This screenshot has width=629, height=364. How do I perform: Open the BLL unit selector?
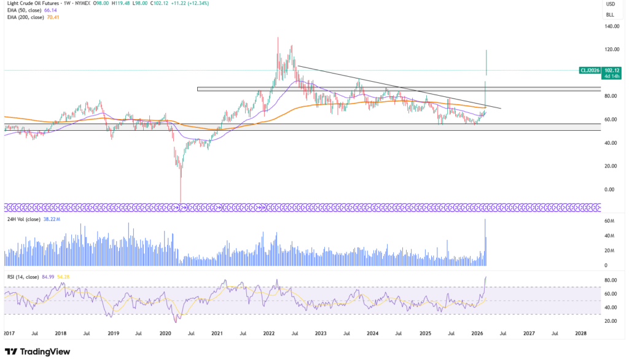pyautogui.click(x=611, y=14)
